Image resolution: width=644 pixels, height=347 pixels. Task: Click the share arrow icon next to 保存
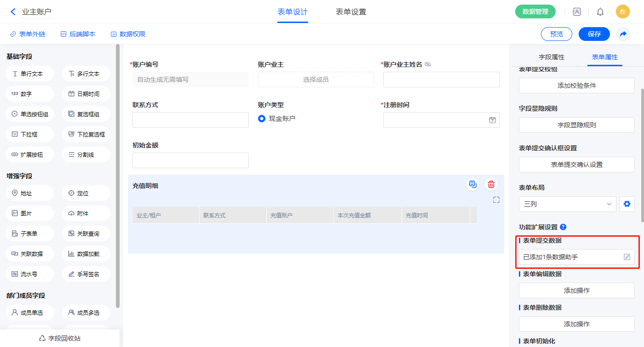(x=623, y=34)
